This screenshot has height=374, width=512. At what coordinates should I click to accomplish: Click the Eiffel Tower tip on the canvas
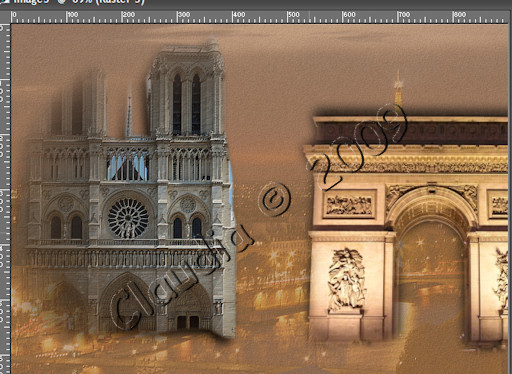pos(398,87)
